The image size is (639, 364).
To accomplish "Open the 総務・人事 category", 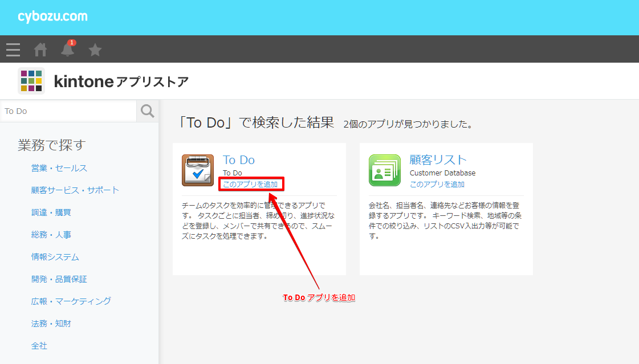I will pyautogui.click(x=51, y=234).
